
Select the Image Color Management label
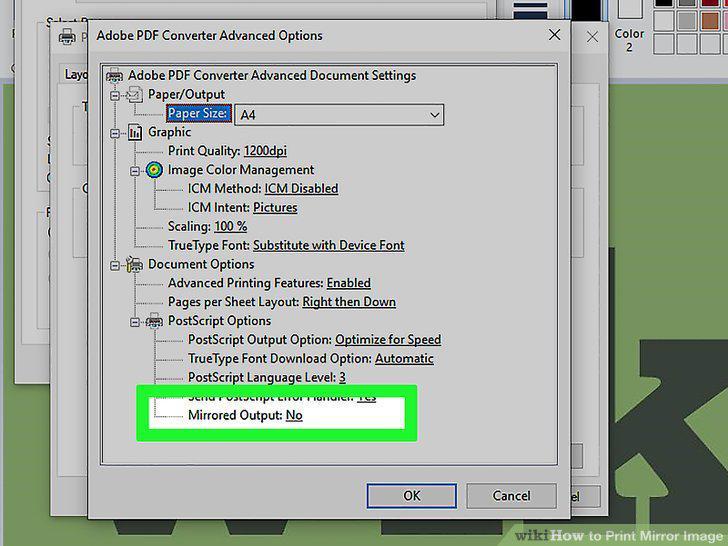pos(241,170)
